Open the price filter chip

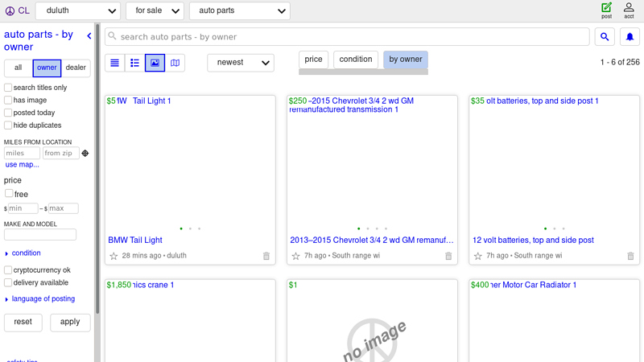click(313, 60)
